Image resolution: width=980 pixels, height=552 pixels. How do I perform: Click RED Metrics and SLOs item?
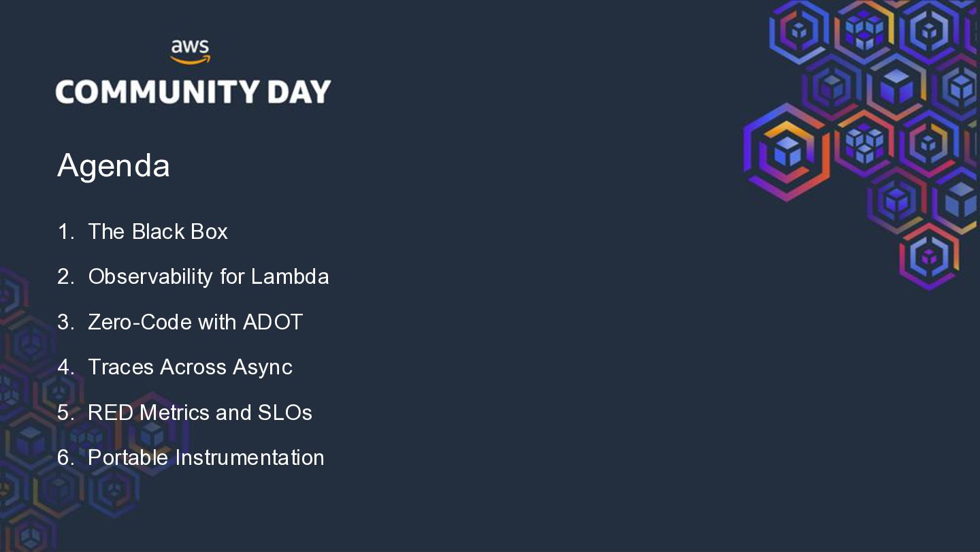(x=200, y=412)
